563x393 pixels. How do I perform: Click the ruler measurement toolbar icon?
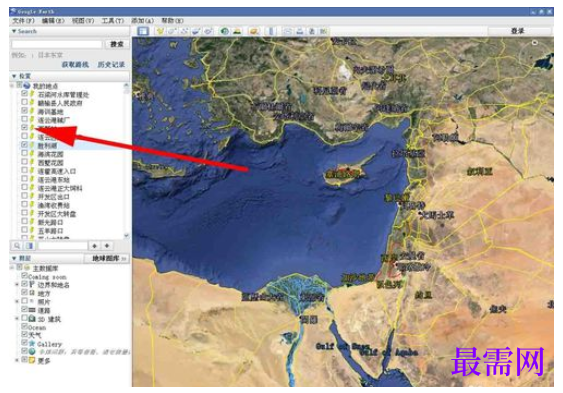click(x=271, y=31)
